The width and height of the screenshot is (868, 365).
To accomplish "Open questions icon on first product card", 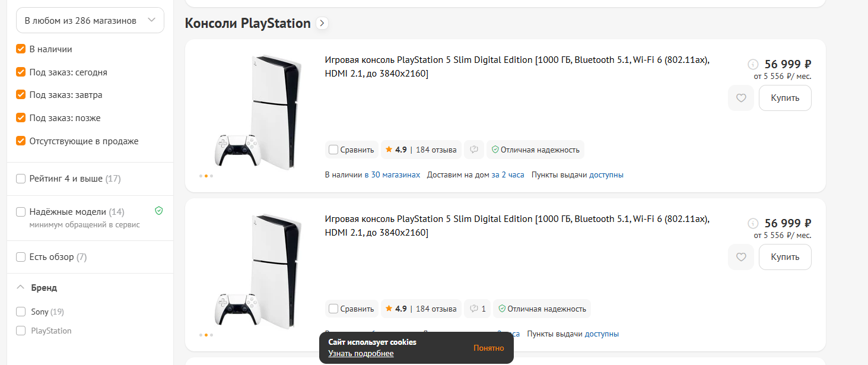I will 474,150.
